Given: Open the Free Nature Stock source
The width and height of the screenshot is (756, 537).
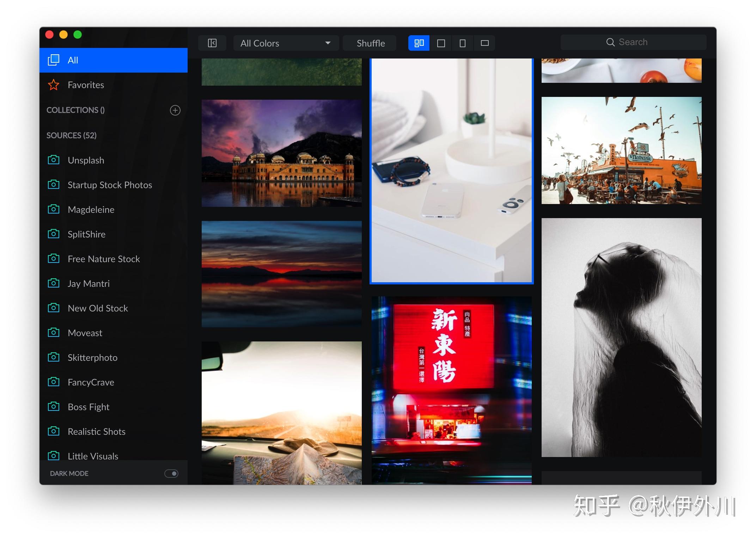Looking at the screenshot, I should [114, 259].
